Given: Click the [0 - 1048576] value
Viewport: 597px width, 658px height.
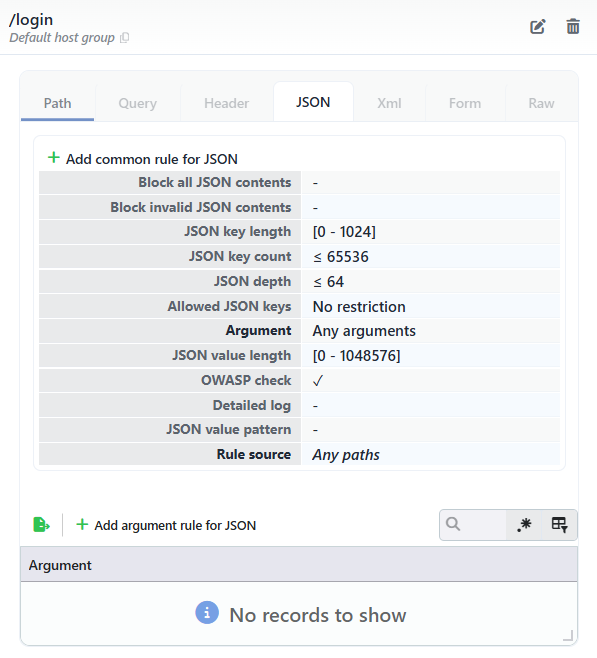Looking at the screenshot, I should (357, 356).
